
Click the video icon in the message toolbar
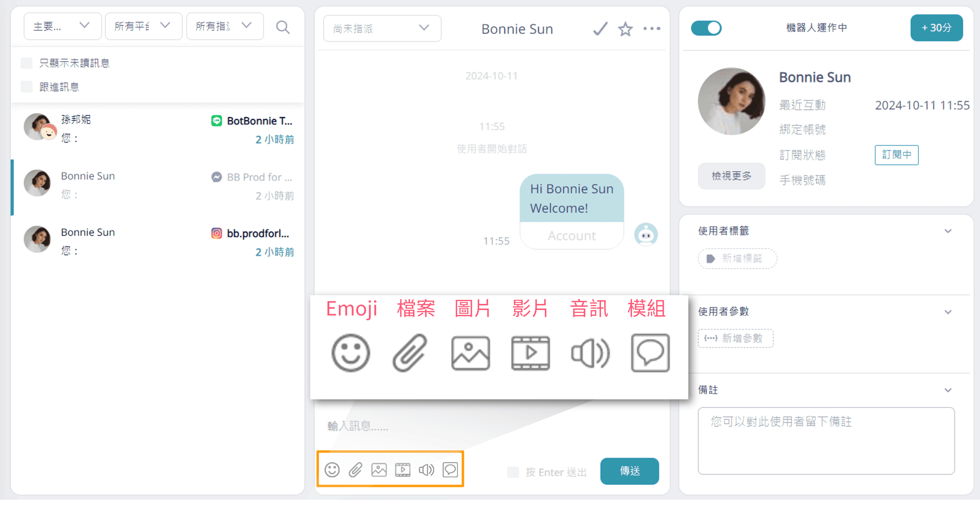403,469
